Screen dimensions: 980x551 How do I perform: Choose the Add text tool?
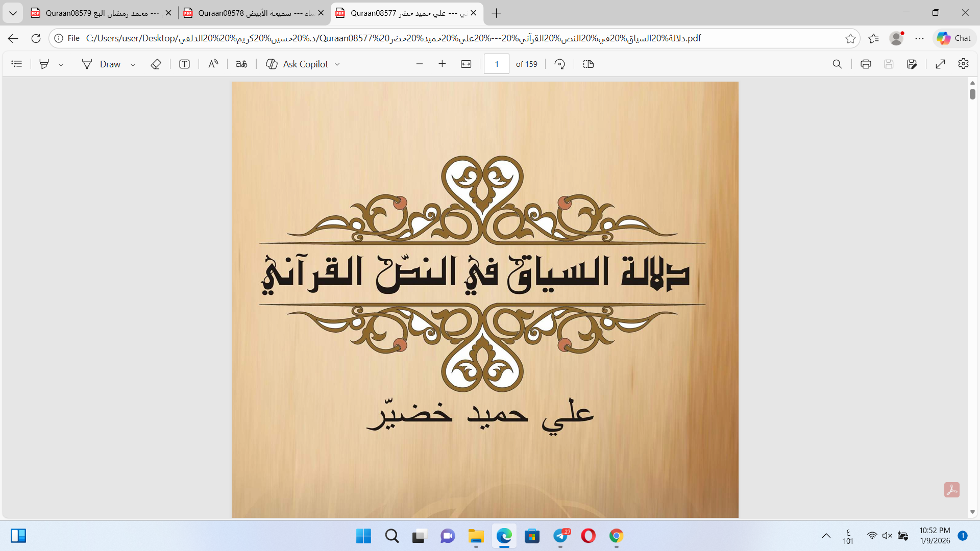[x=184, y=64]
